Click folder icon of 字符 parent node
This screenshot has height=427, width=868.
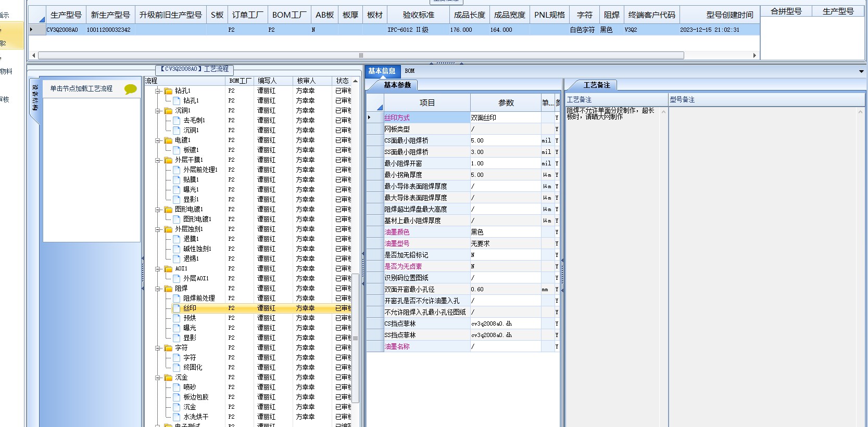pos(168,348)
